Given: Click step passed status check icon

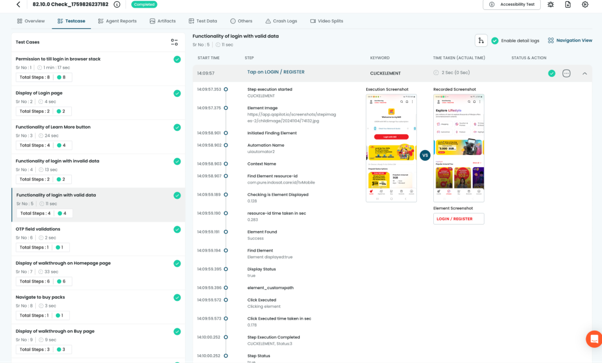Looking at the screenshot, I should click(x=552, y=73).
